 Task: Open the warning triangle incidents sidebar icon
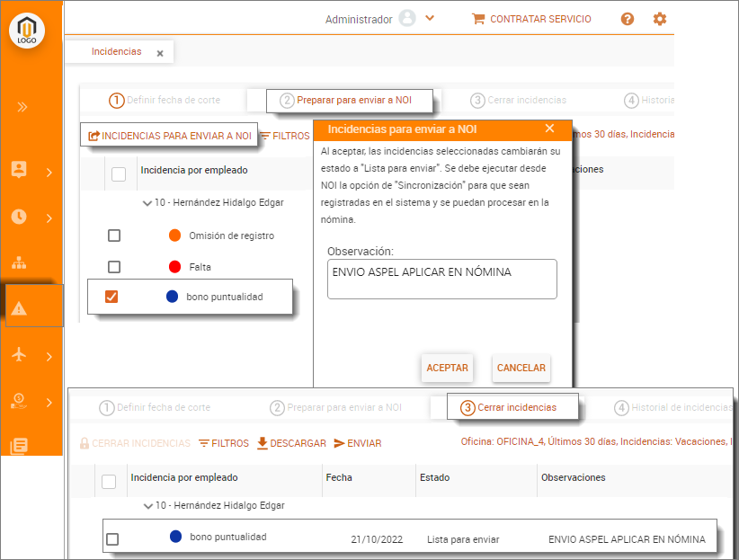pos(20,308)
